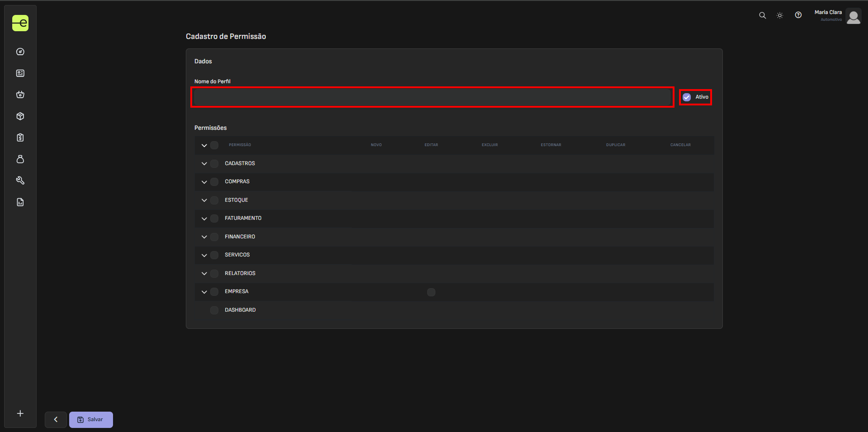The image size is (868, 432).
Task: Open the wrench services sidebar icon
Action: pos(20,180)
